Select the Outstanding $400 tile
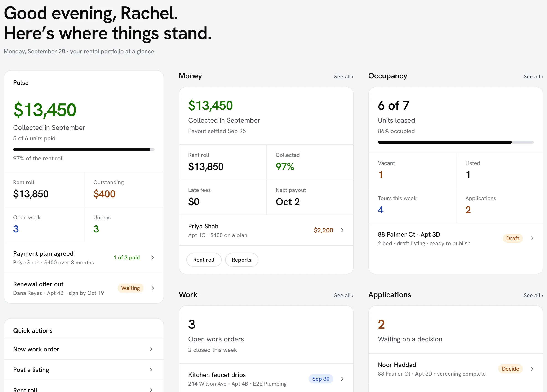The image size is (547, 392). (x=124, y=190)
